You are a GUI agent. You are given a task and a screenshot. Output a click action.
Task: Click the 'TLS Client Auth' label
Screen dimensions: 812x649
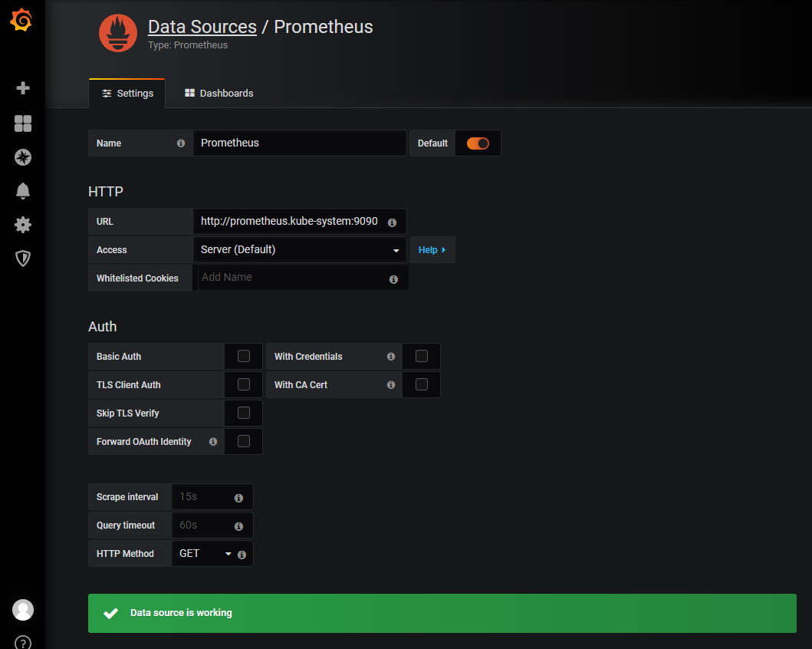tap(128, 385)
